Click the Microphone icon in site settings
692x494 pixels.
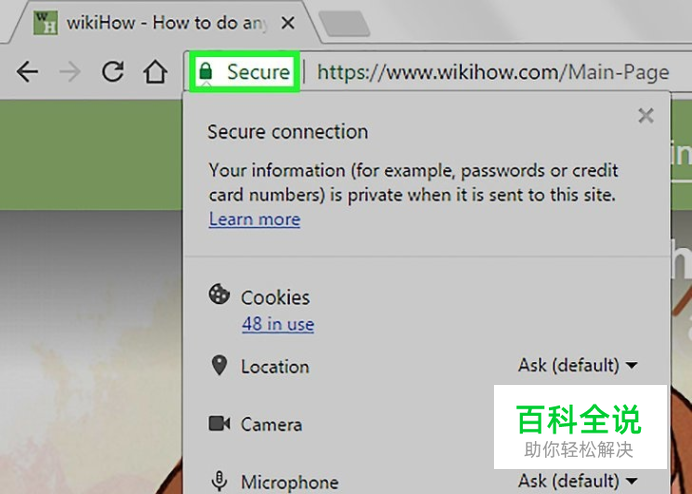tap(219, 481)
